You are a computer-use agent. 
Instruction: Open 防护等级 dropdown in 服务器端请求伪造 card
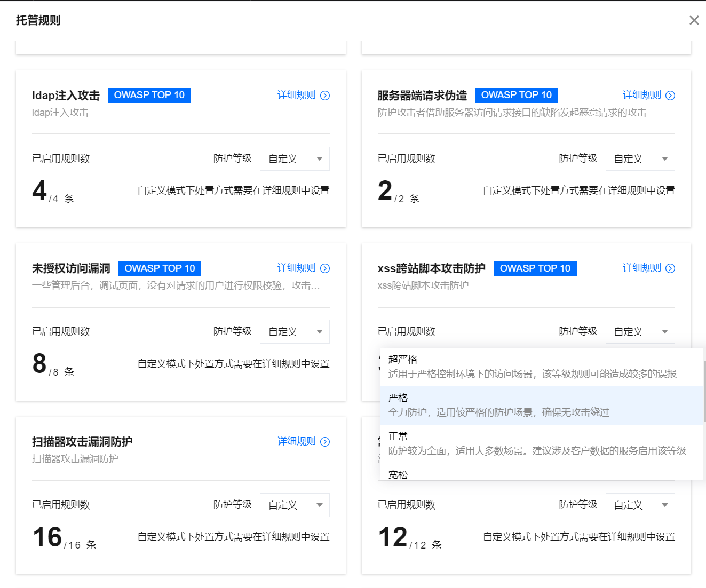tap(640, 158)
